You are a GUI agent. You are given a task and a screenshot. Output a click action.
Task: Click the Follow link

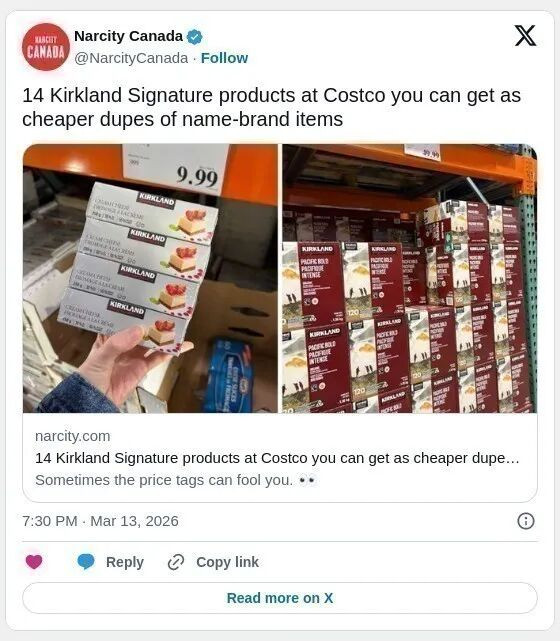224,58
